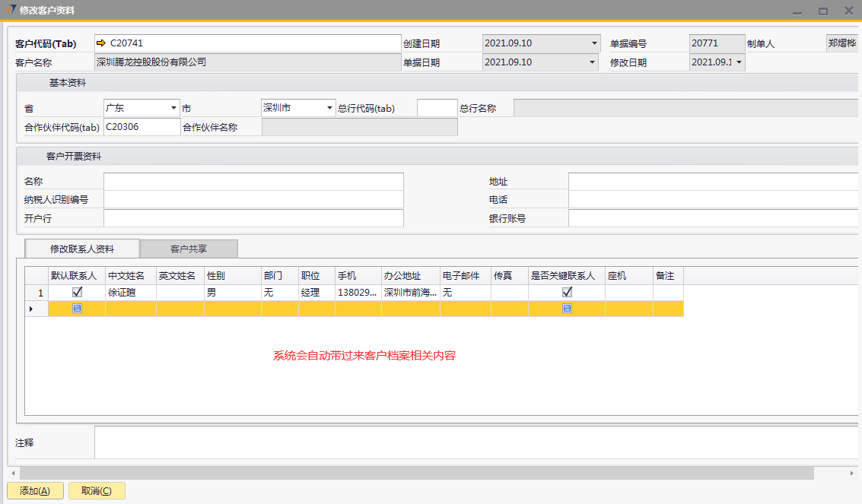Click the 纳税人识别编号 input field
This screenshot has width=862, height=504.
[x=253, y=199]
